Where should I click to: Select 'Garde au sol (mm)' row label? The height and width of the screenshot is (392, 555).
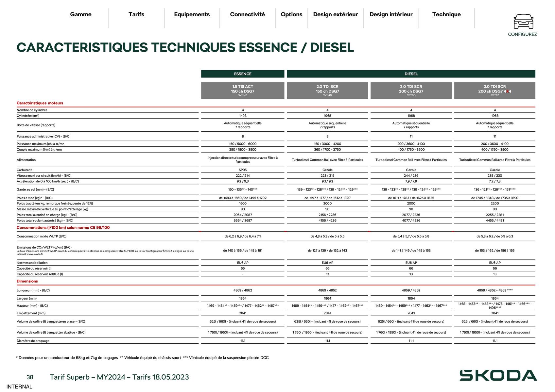(35, 189)
